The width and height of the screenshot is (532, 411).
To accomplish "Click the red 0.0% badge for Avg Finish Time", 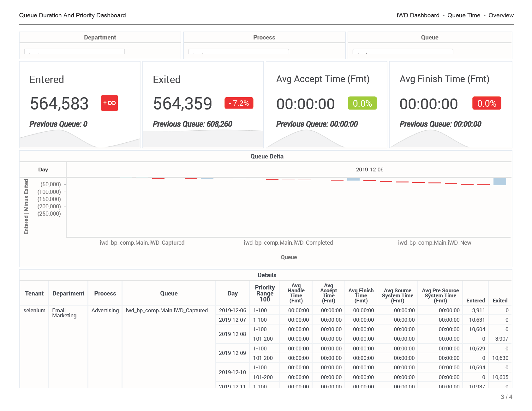I will (x=486, y=103).
